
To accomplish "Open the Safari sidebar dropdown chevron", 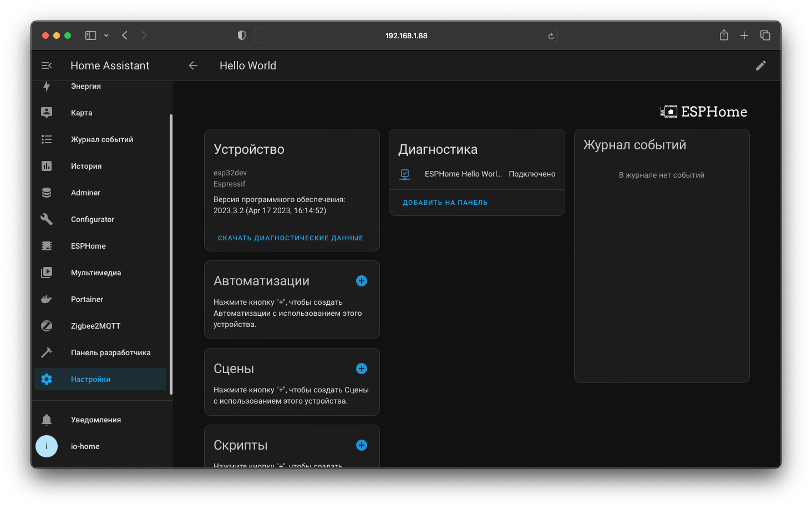I will tap(105, 35).
